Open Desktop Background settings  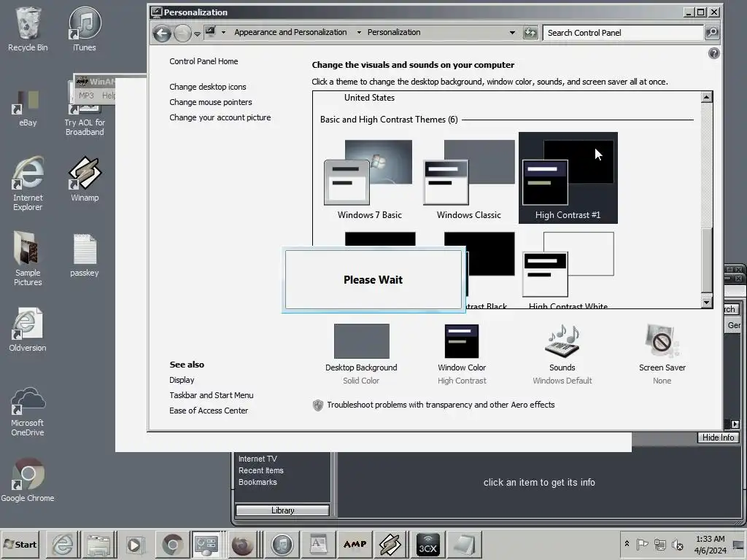pos(361,354)
